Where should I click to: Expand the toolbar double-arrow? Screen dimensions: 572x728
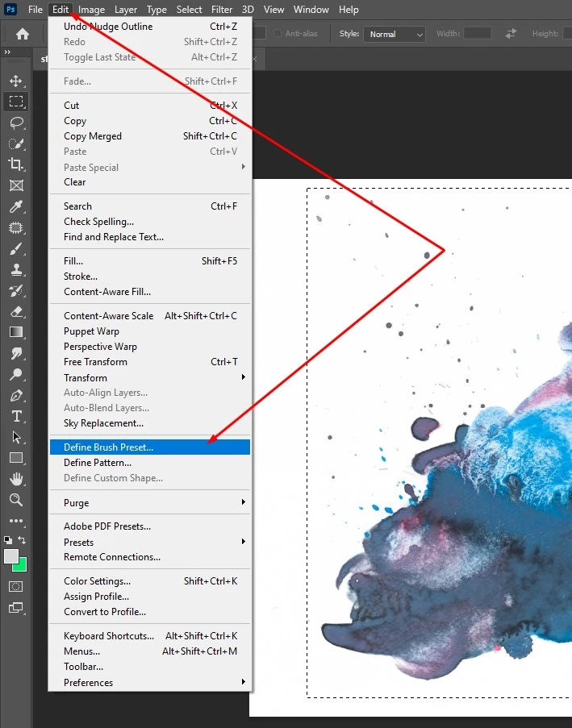[x=7, y=52]
